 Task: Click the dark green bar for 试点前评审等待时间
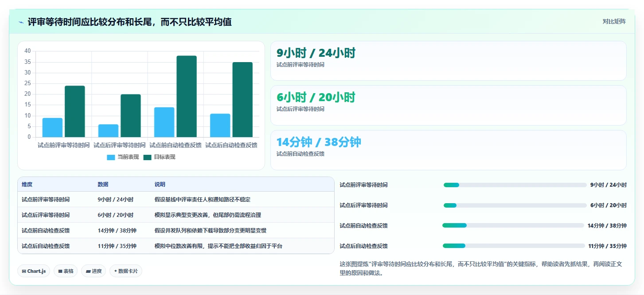pyautogui.click(x=74, y=111)
